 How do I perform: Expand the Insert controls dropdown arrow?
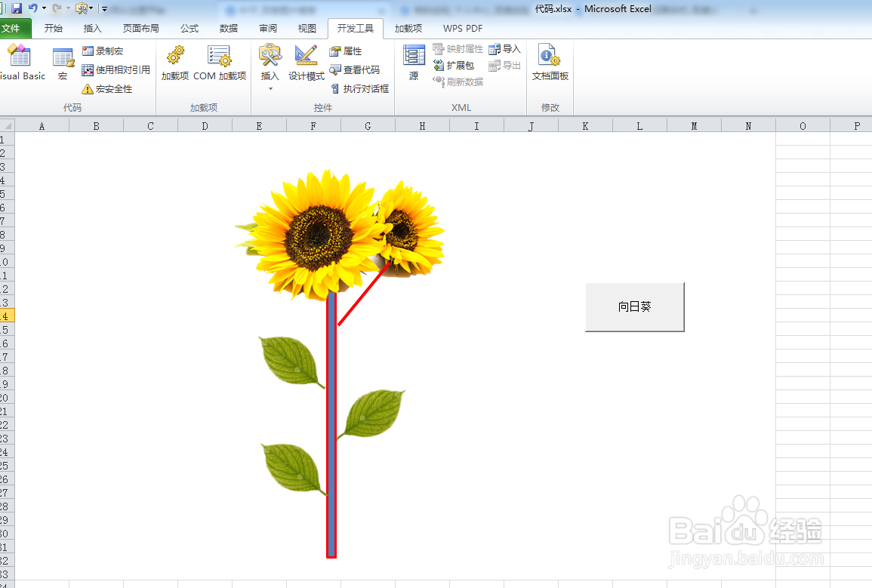click(x=270, y=88)
